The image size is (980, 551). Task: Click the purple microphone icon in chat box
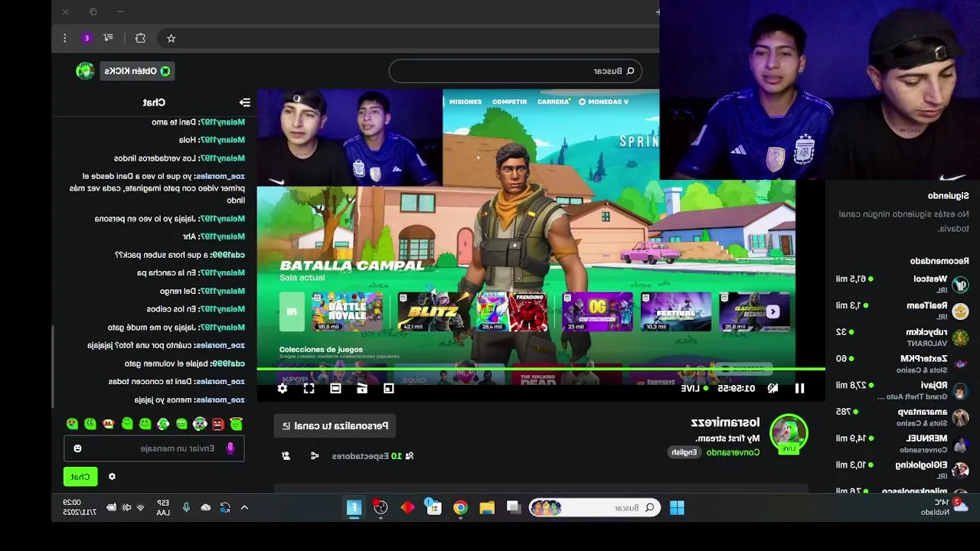230,448
